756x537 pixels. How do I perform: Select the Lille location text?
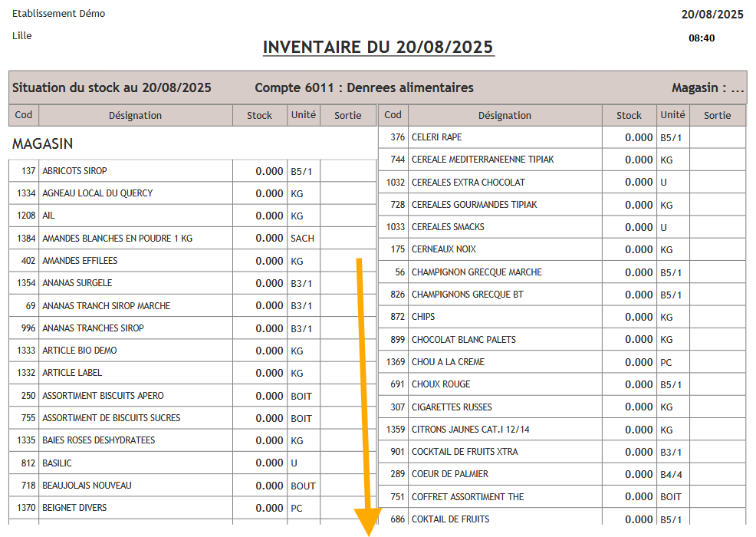tap(22, 36)
